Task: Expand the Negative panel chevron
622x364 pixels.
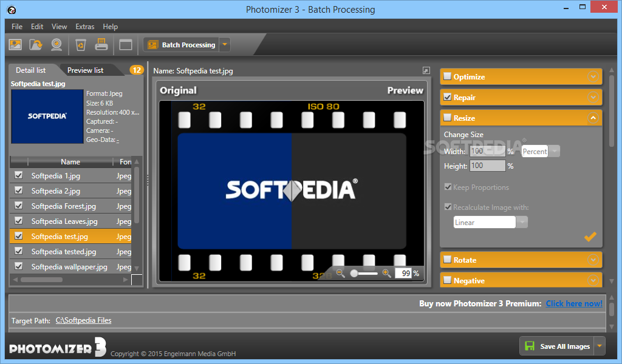Action: click(593, 280)
